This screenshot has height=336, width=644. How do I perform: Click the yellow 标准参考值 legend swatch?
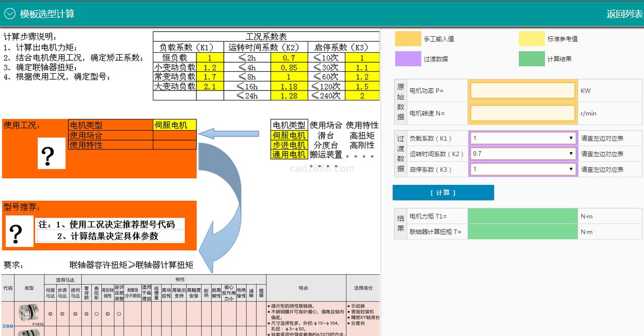coord(531,39)
